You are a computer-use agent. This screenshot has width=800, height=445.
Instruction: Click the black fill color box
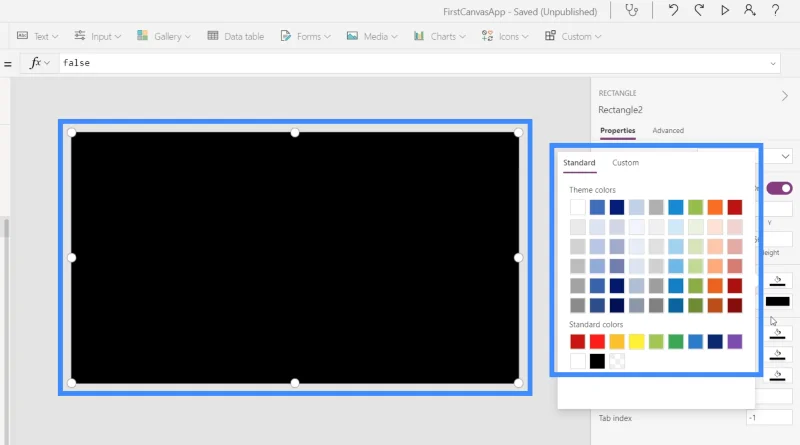(777, 302)
